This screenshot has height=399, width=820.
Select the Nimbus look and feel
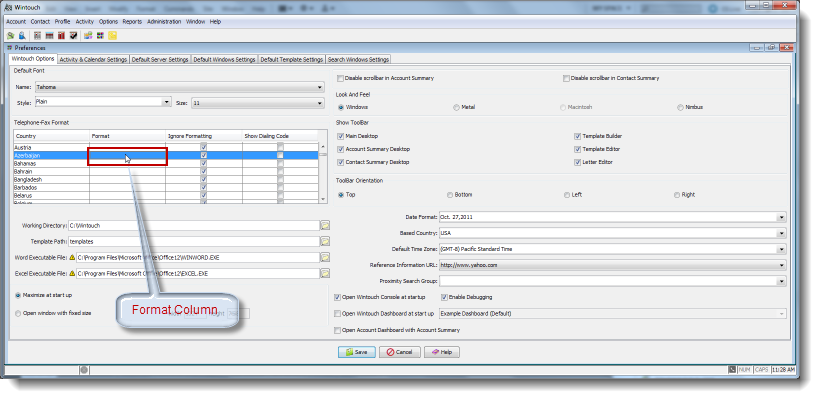coord(680,107)
